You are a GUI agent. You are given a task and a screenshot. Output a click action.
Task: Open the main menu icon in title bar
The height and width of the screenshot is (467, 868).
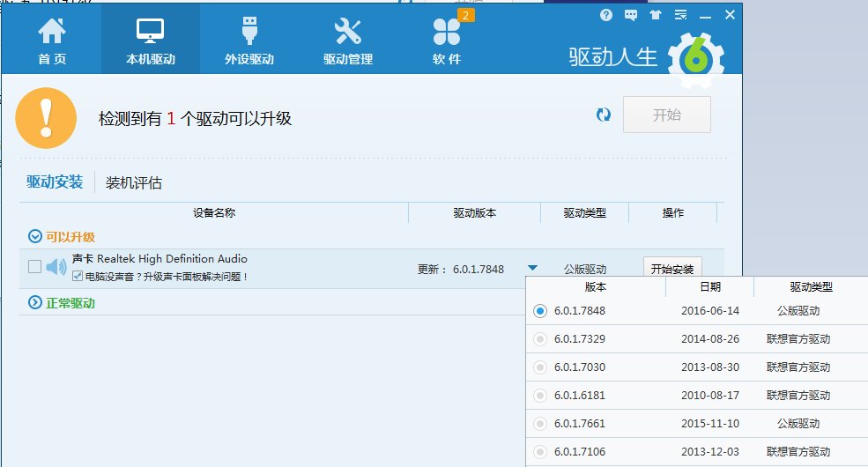[x=680, y=15]
